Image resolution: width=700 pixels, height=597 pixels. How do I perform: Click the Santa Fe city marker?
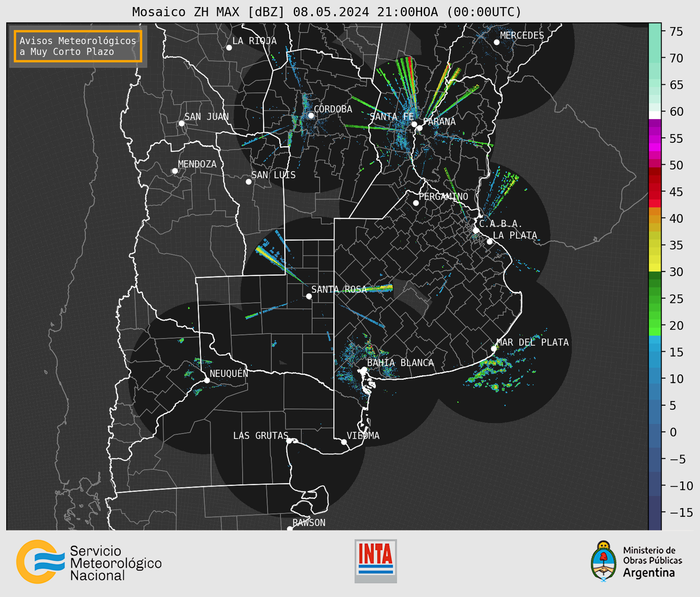(414, 124)
